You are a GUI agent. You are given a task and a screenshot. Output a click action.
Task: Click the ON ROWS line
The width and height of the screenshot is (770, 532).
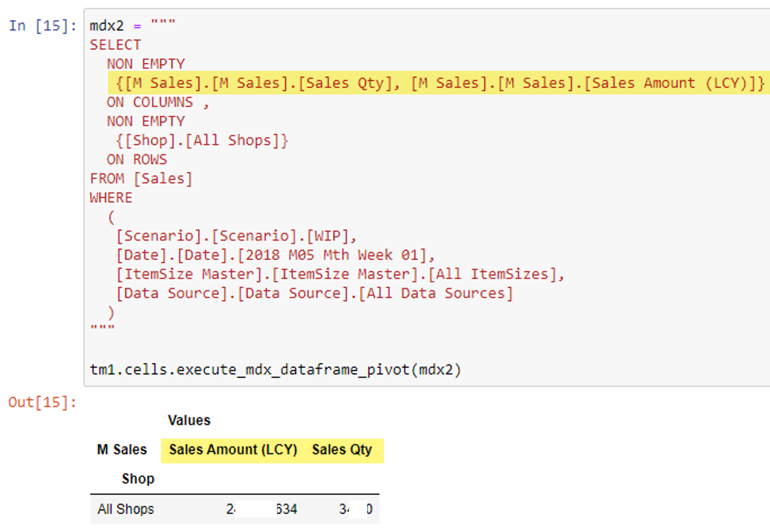click(137, 160)
